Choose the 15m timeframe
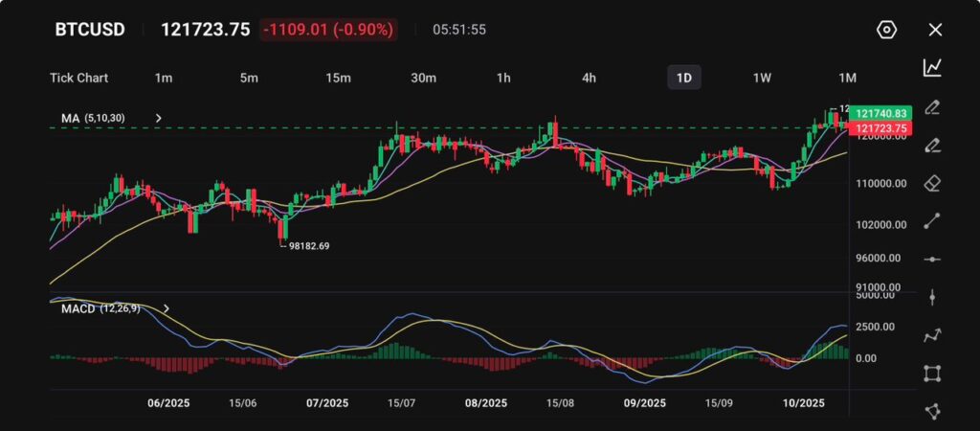This screenshot has height=431, width=980. [x=337, y=78]
